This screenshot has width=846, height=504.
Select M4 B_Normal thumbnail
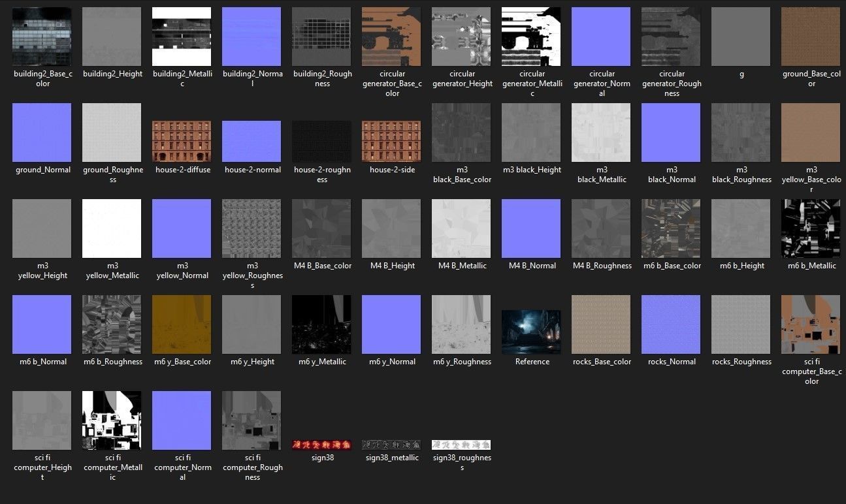click(x=531, y=228)
